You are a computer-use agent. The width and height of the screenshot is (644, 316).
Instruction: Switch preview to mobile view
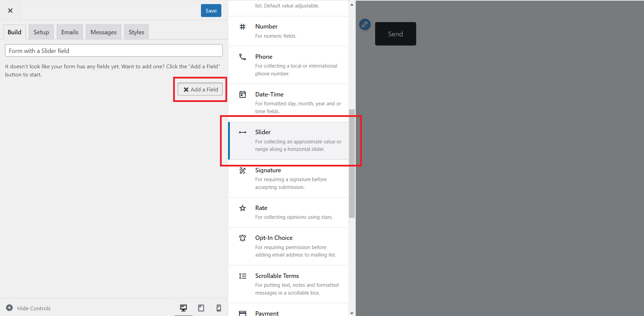click(218, 308)
